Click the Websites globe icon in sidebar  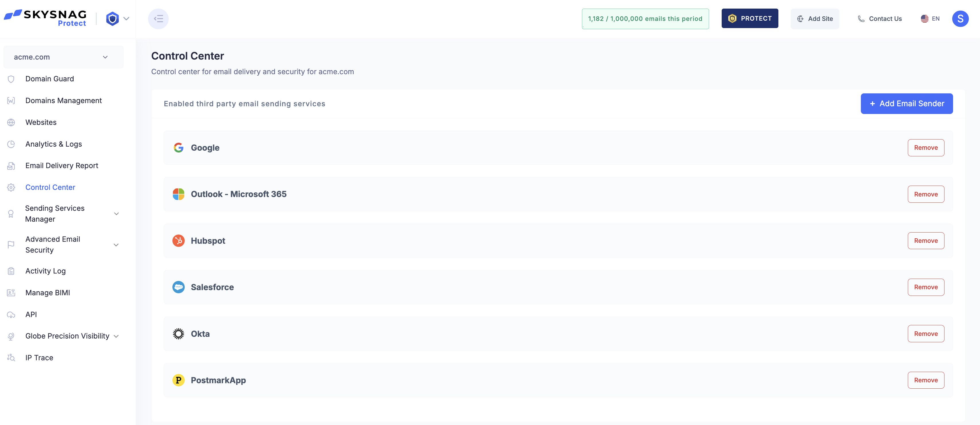tap(11, 123)
